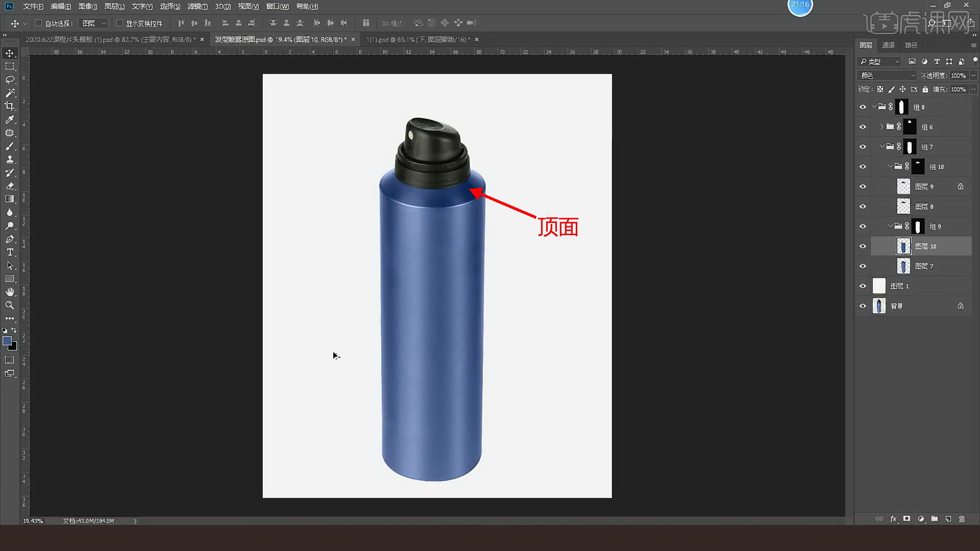Open the 滤镜 menu
The width and height of the screenshot is (980, 551).
click(x=197, y=6)
